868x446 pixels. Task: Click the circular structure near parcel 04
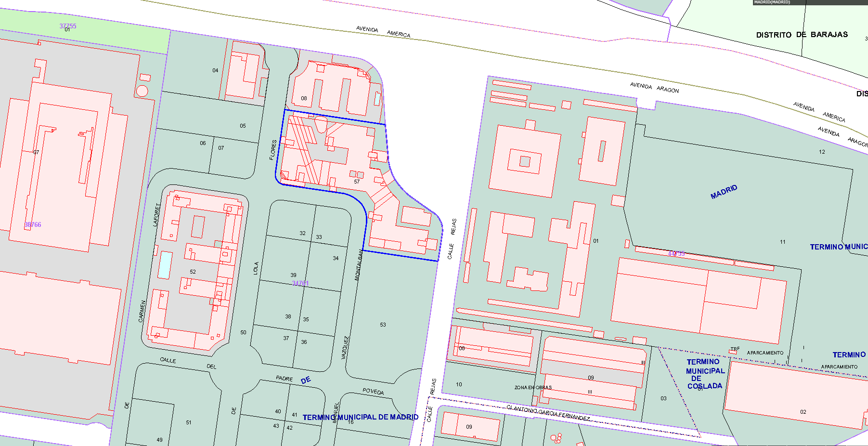[142, 91]
